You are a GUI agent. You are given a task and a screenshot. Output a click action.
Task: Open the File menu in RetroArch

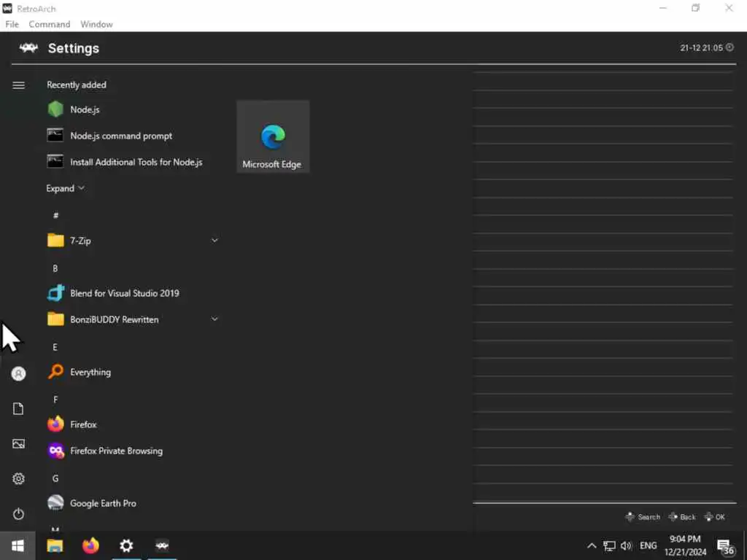(12, 24)
